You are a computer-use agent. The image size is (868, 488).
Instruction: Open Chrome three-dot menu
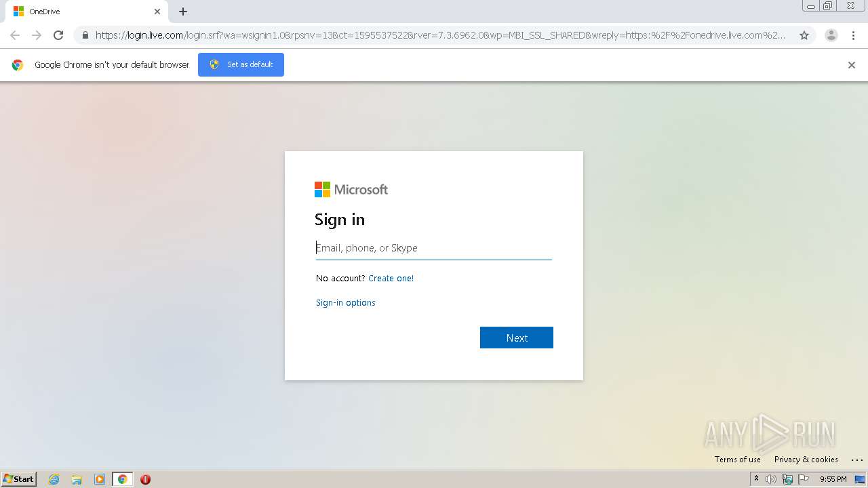point(854,35)
